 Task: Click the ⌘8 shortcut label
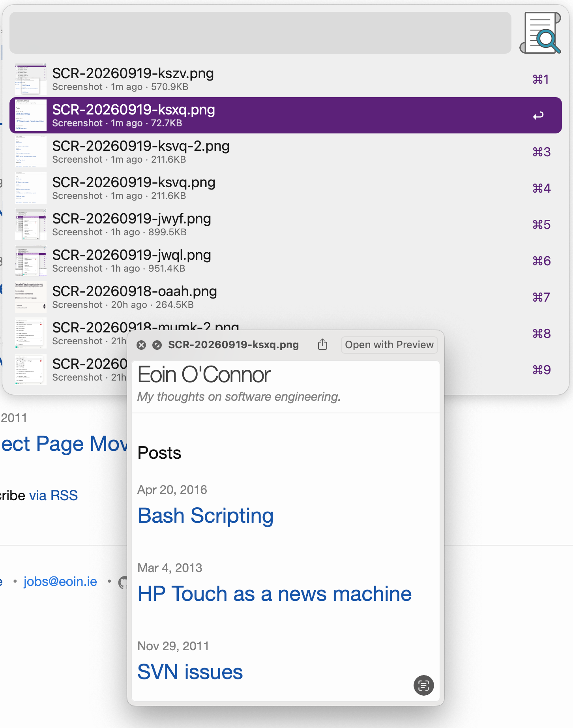pyautogui.click(x=541, y=334)
